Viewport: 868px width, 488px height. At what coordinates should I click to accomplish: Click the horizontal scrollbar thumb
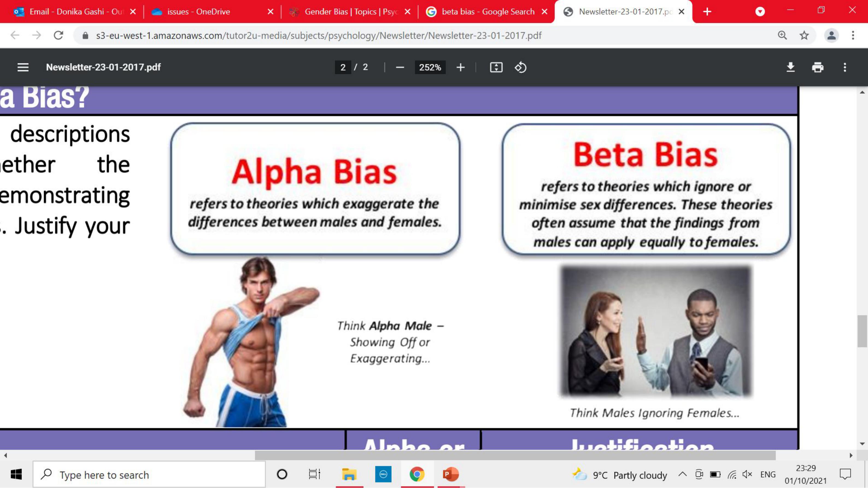(515, 455)
